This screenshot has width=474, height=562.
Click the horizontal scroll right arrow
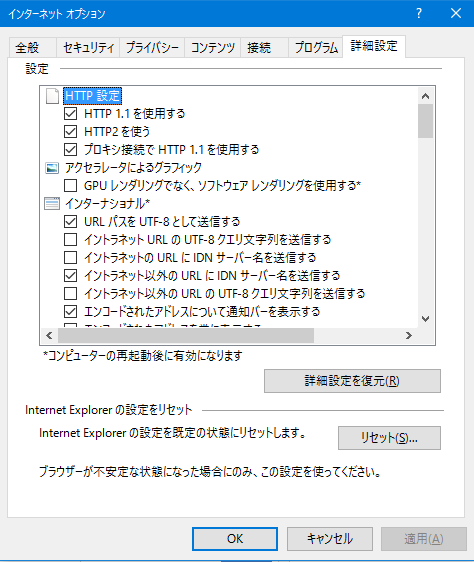tap(409, 335)
